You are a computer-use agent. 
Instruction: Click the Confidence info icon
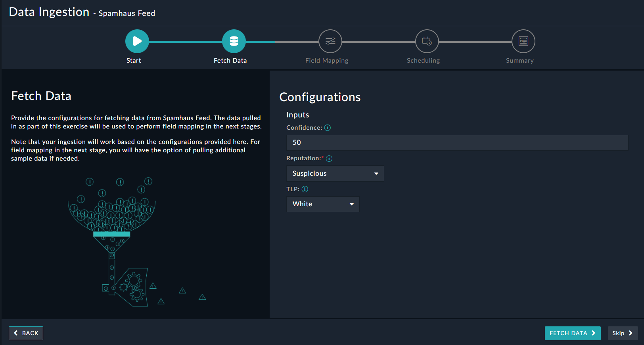328,128
